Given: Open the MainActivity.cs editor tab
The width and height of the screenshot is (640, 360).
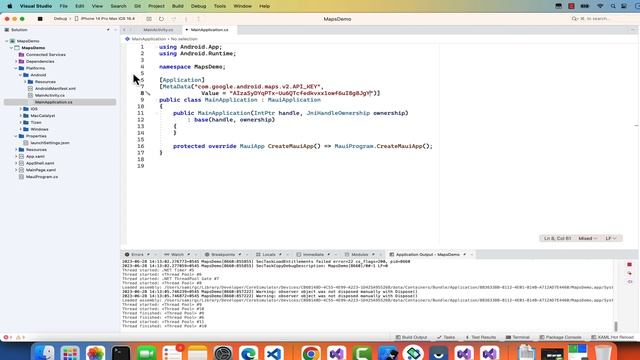Looking at the screenshot, I should [158, 30].
